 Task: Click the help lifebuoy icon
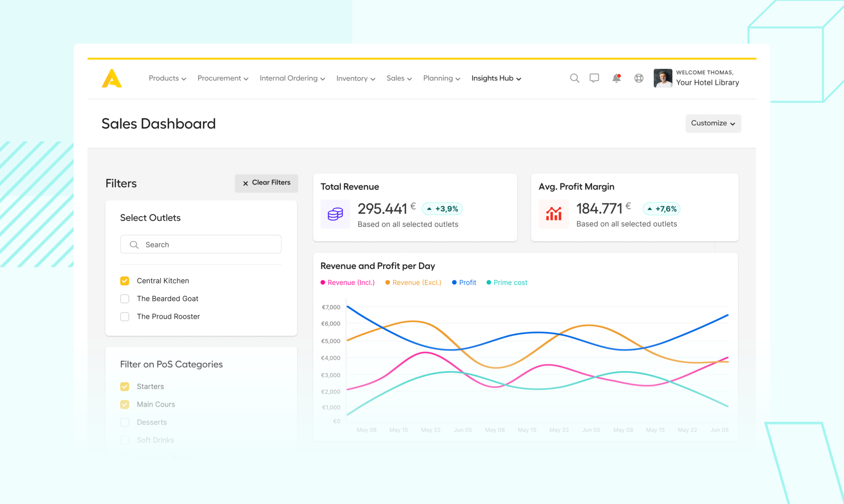[x=639, y=78]
